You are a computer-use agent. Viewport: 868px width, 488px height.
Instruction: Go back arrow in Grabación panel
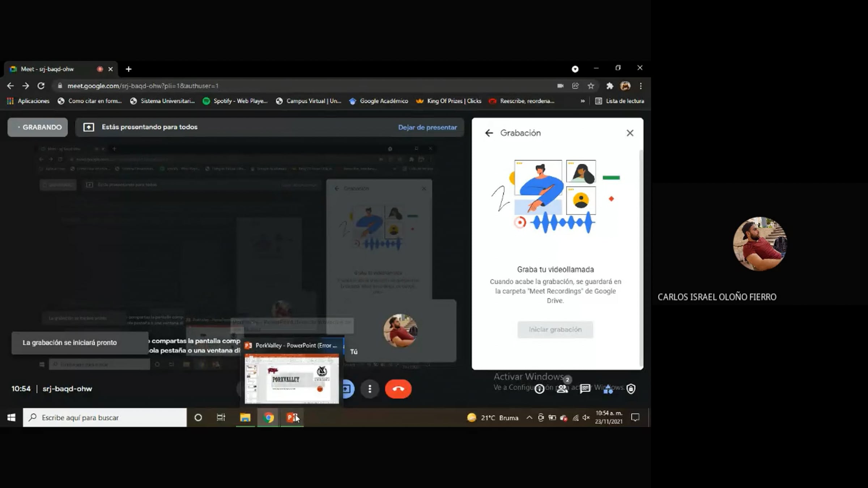[489, 133]
